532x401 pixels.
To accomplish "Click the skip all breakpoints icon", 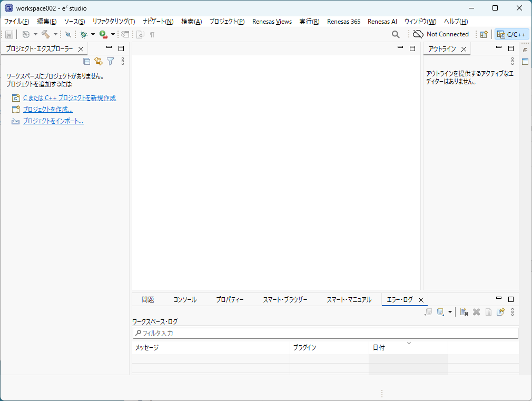I will 68,34.
